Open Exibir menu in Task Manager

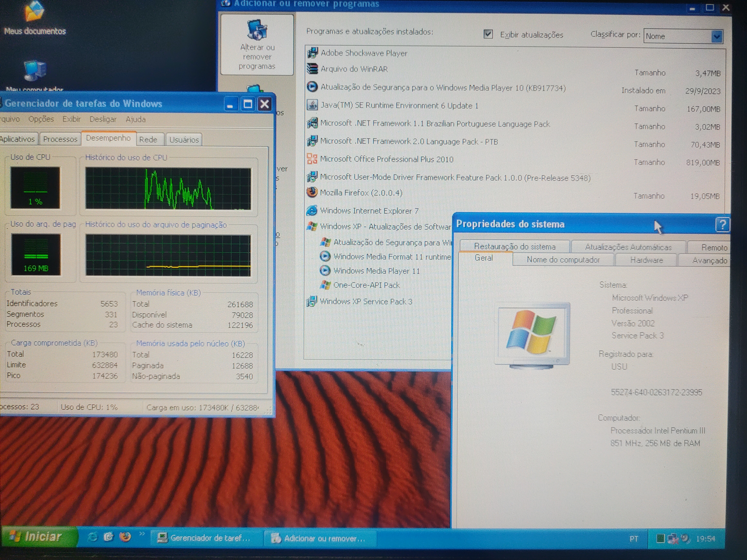coord(71,119)
